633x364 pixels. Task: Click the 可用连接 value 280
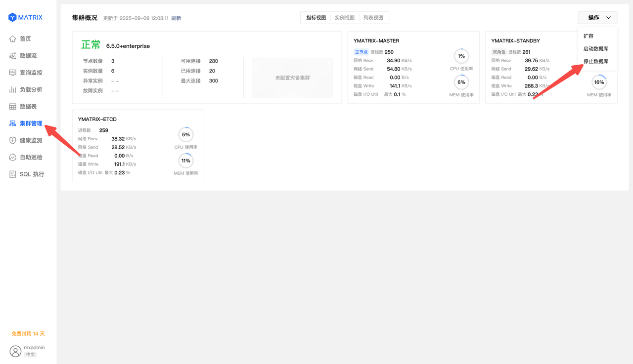(x=213, y=61)
